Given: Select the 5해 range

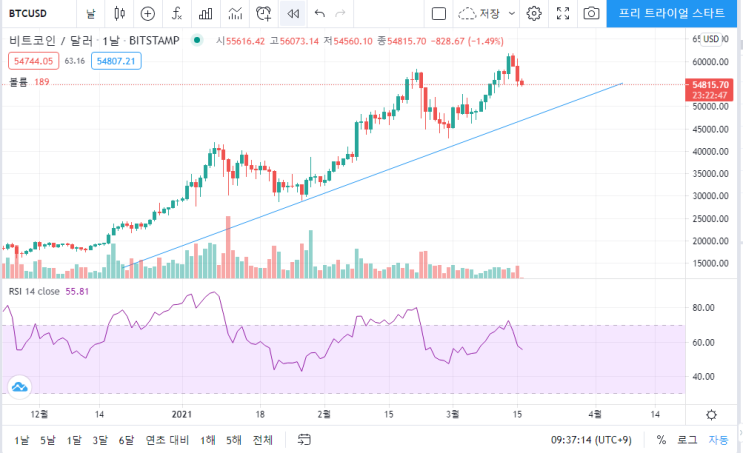Looking at the screenshot, I should 234,440.
